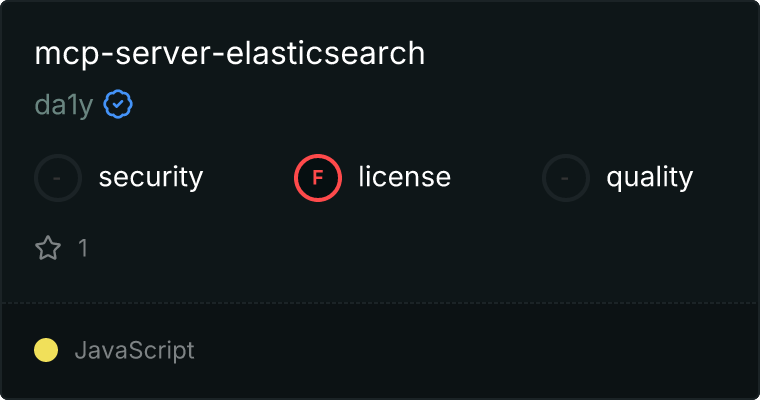Filter by the JavaScript language label
Image resolution: width=760 pixels, height=400 pixels.
coord(134,351)
